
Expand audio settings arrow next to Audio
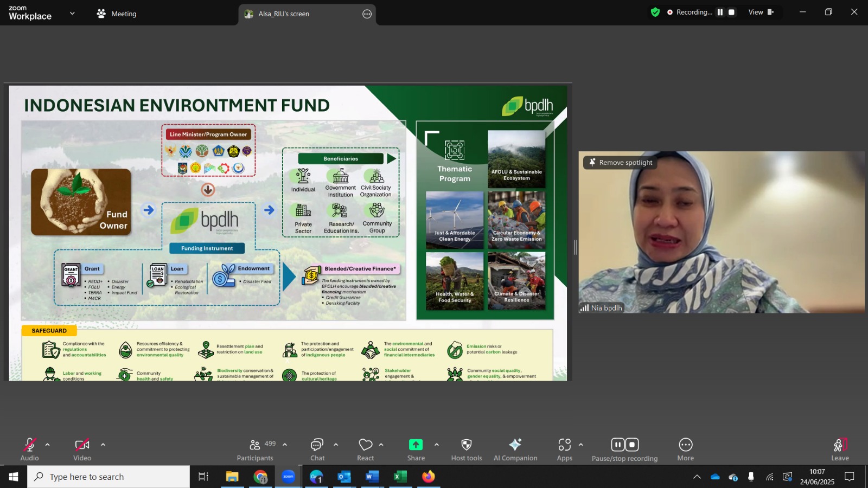pos(48,445)
